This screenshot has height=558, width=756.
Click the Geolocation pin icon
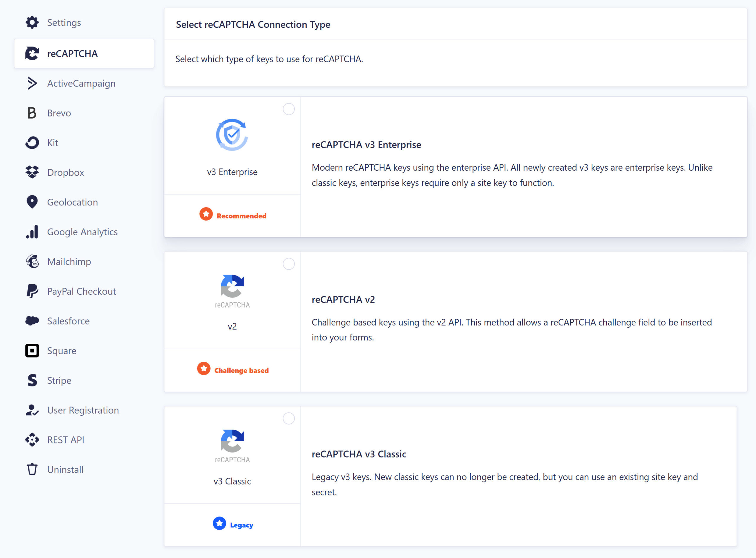32,202
